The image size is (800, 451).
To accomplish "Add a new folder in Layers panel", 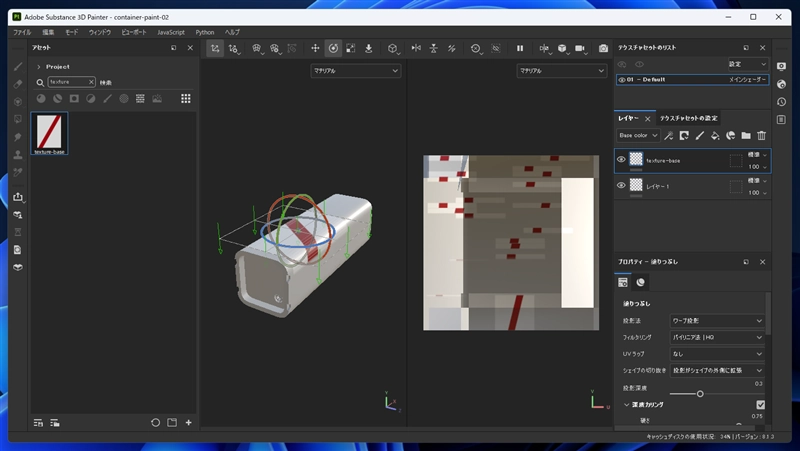I will (x=746, y=135).
